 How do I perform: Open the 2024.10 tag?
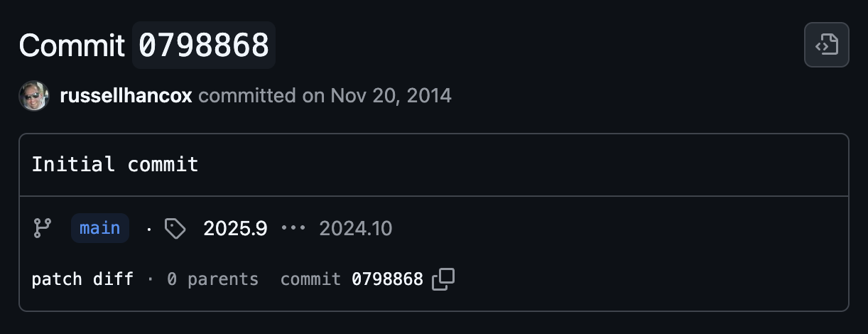355,228
